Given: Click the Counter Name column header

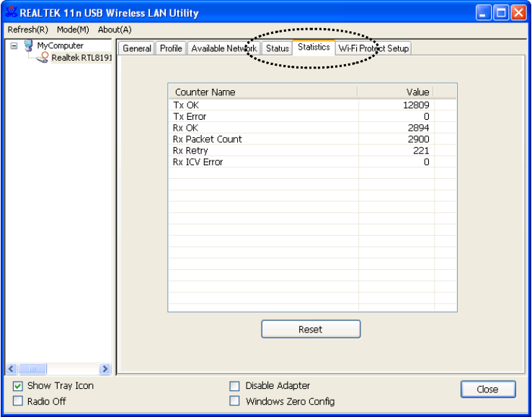Looking at the screenshot, I should pos(263,92).
